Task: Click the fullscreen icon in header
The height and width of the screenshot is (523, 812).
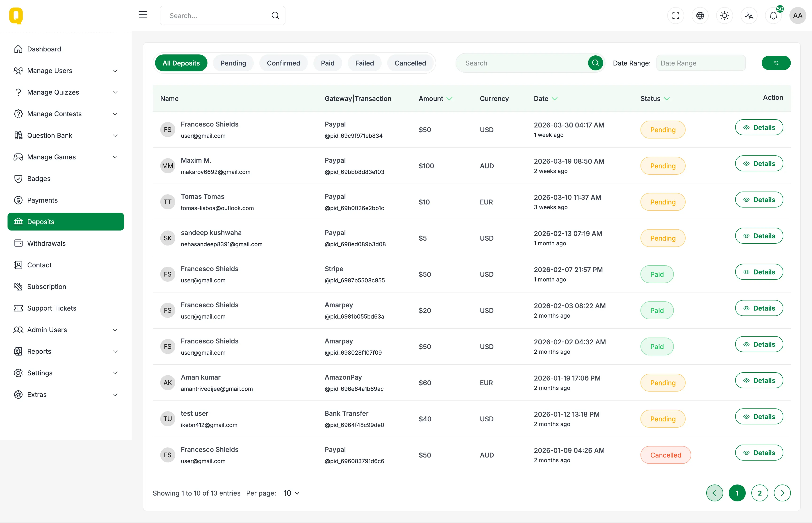Action: [675, 16]
